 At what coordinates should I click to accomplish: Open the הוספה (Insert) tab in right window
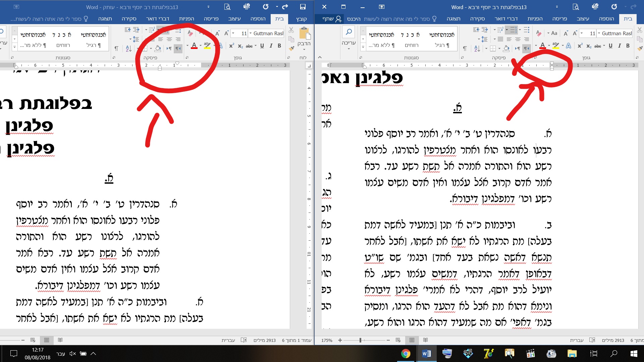[606, 19]
